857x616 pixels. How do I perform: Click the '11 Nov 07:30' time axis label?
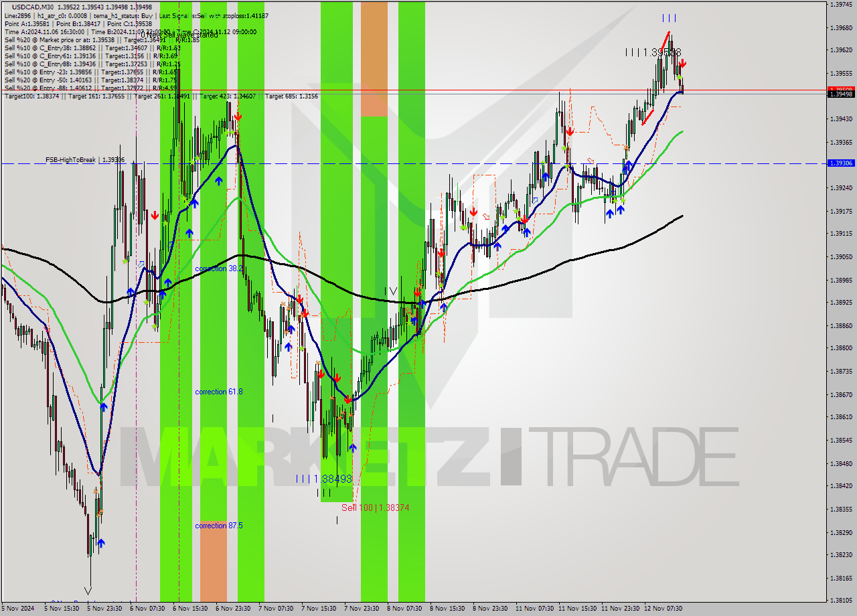click(534, 609)
